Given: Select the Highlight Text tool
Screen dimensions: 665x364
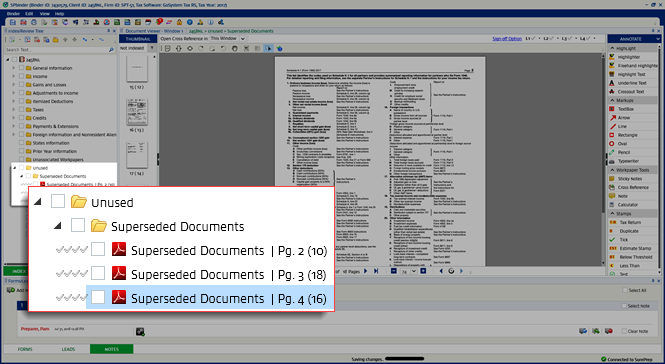Looking at the screenshot, I should (633, 74).
